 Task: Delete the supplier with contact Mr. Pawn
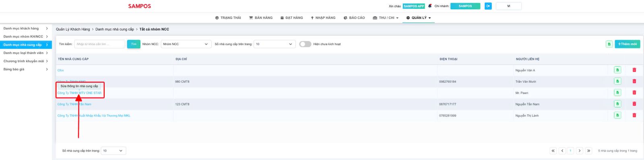[x=634, y=93]
